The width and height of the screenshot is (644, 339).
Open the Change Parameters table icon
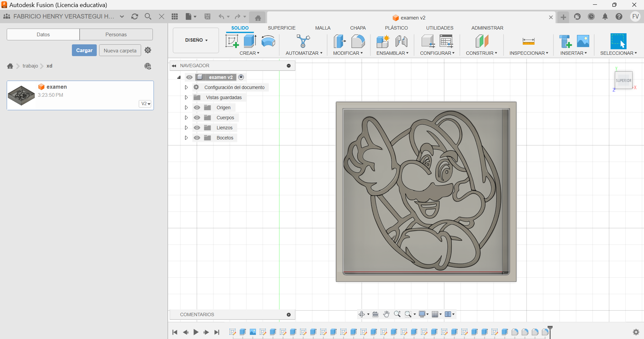point(446,41)
